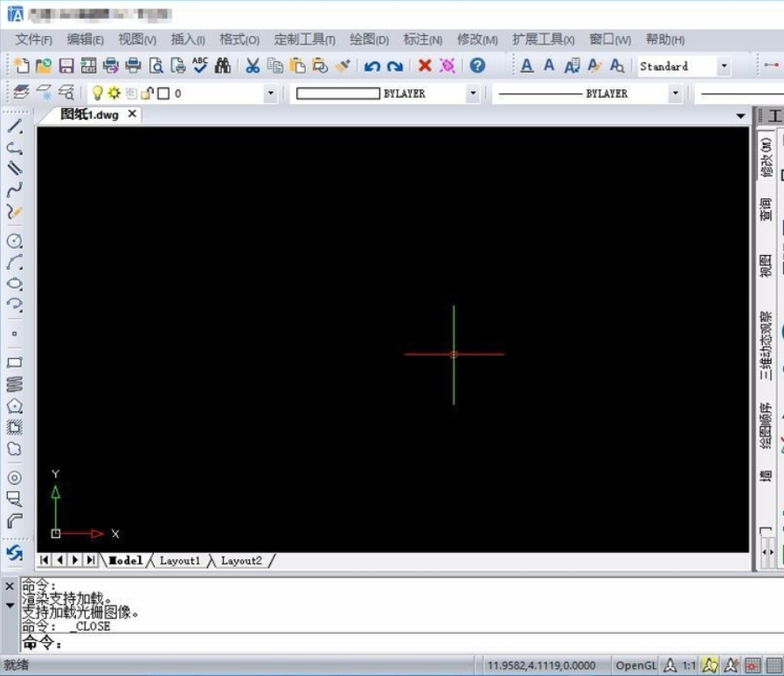Select the Model tab
This screenshot has width=784, height=676.
click(126, 561)
